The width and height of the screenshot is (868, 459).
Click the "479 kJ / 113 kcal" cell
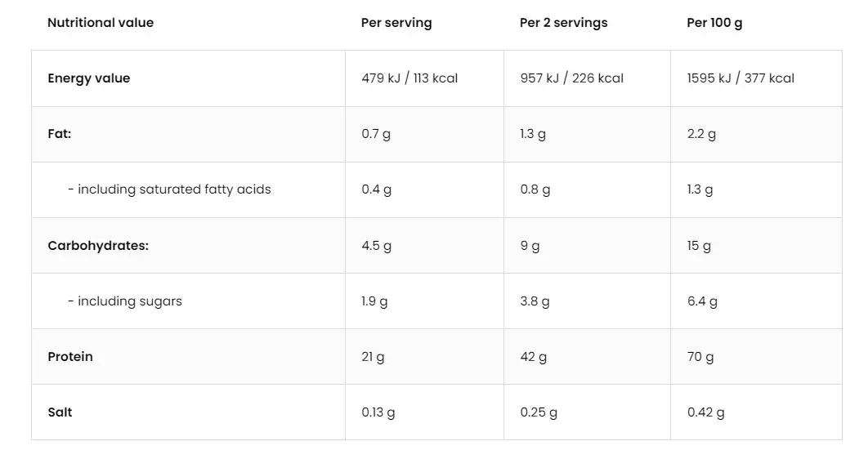409,78
